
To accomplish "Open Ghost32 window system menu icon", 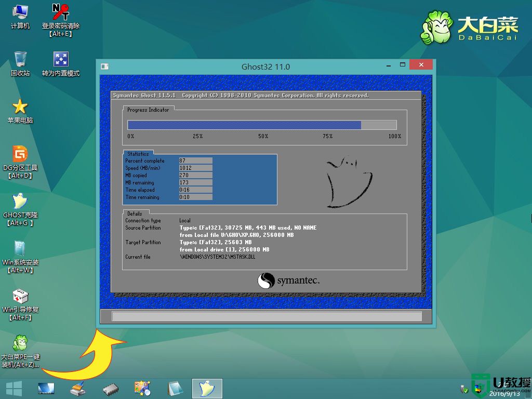I will [104, 66].
